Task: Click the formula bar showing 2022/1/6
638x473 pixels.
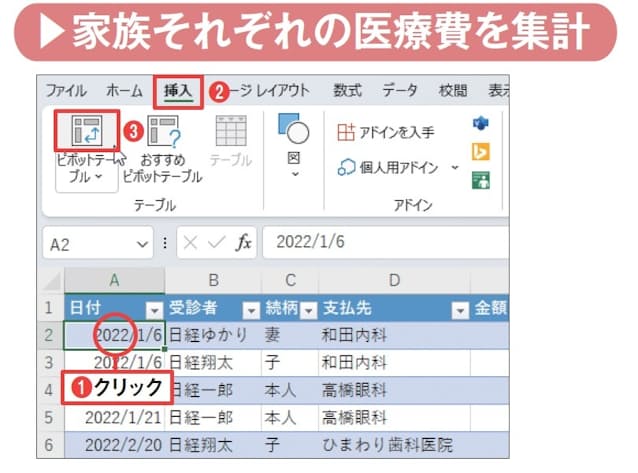Action: click(386, 242)
